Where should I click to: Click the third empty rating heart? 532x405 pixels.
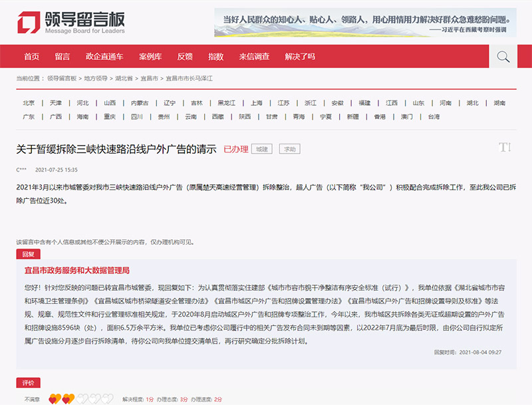pyautogui.click(x=82, y=398)
